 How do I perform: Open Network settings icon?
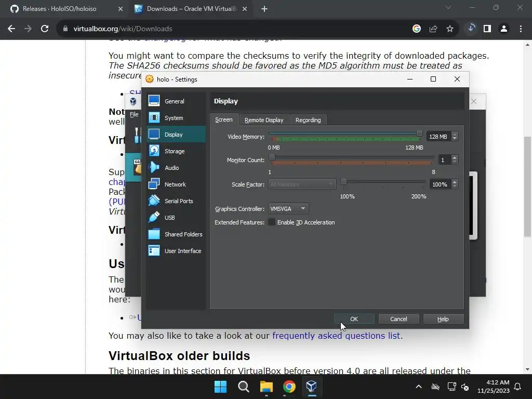click(154, 184)
